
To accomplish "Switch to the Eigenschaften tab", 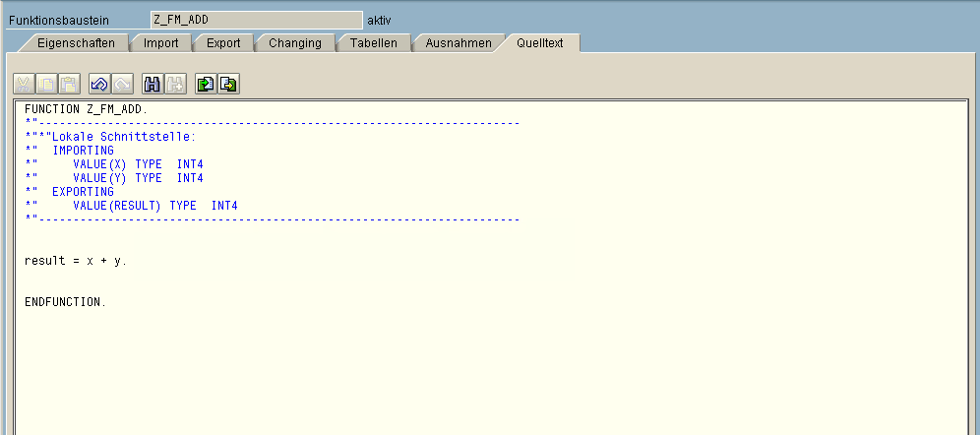I will click(76, 43).
